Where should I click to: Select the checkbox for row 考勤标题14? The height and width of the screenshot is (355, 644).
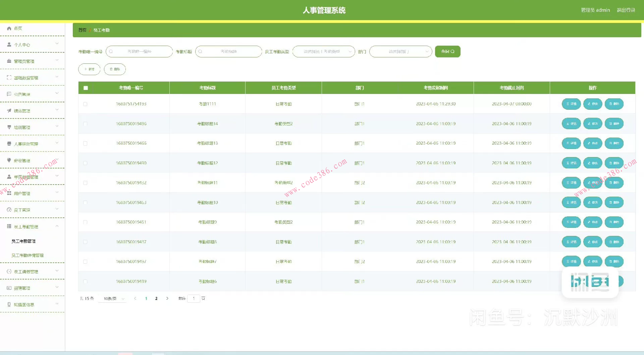pyautogui.click(x=85, y=124)
